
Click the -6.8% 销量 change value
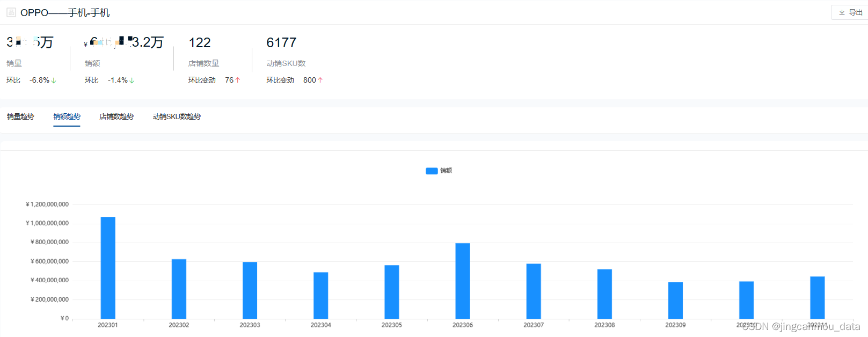(40, 80)
